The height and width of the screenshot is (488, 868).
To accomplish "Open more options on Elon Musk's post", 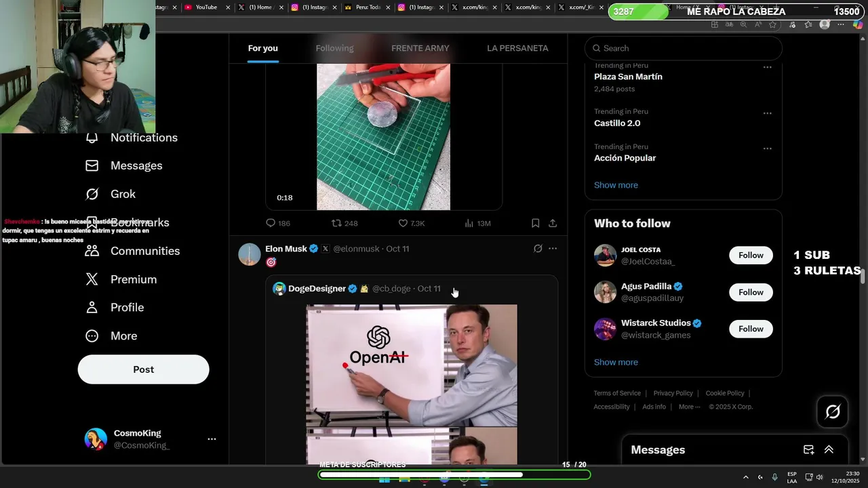I will (553, 249).
